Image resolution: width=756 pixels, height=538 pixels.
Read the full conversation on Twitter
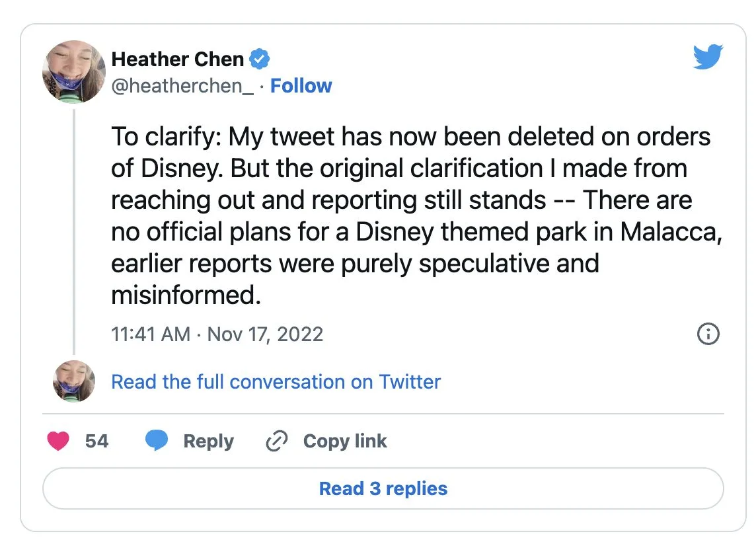276,382
